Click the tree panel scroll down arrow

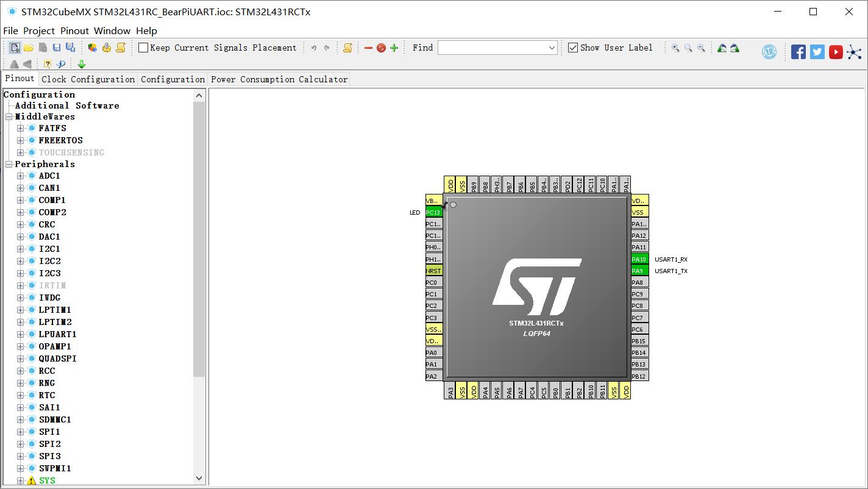pos(199,479)
